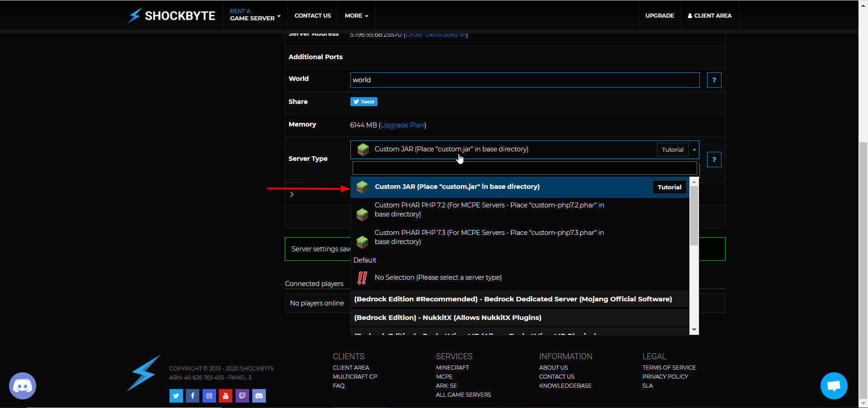This screenshot has width=868, height=408.
Task: Open Shockbyte's Twitter footer icon
Action: tap(176, 396)
